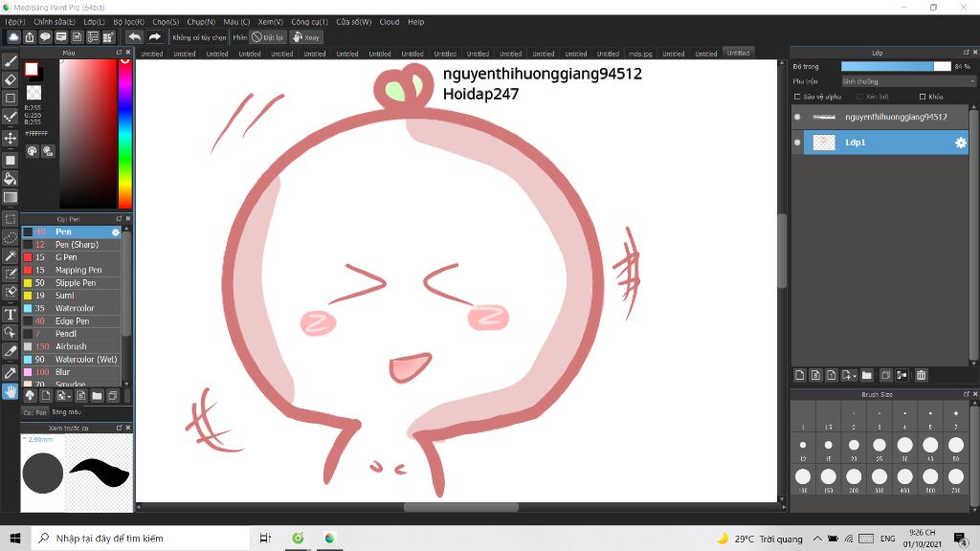The width and height of the screenshot is (980, 551).
Task: Hide the Lớp1 layer
Action: tap(797, 143)
